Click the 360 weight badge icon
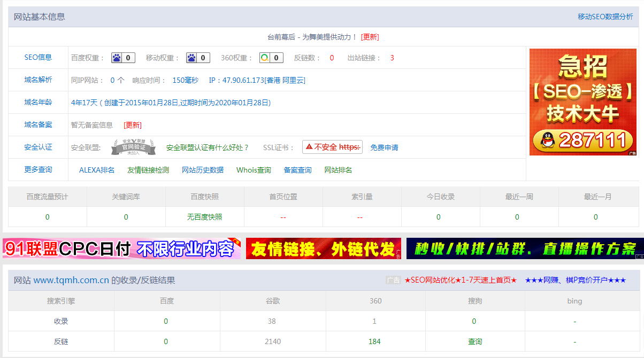 coord(265,58)
